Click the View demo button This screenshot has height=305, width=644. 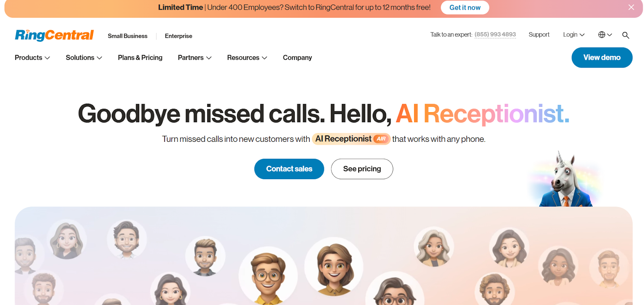tap(602, 57)
